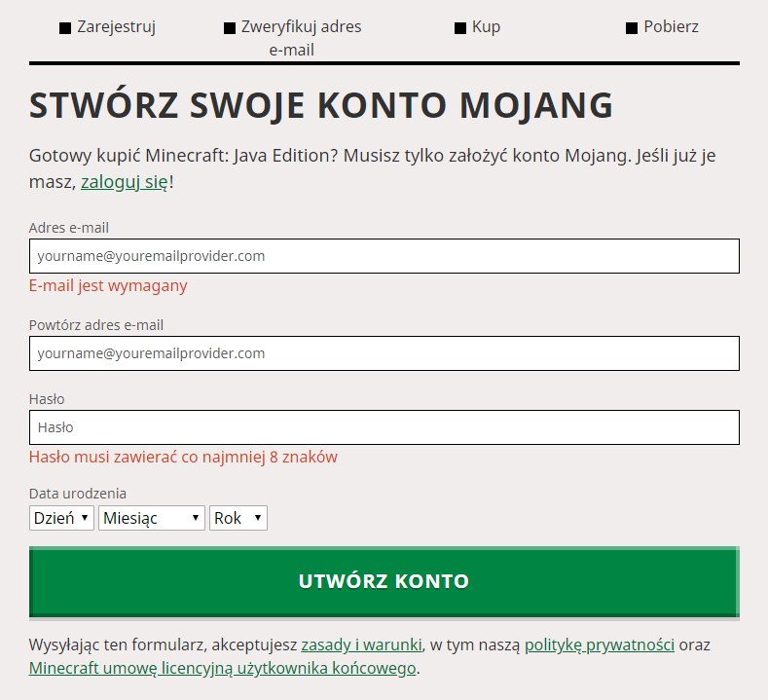The width and height of the screenshot is (768, 700).
Task: Click the 'Powtórz adres e-mail' label
Action: (96, 325)
